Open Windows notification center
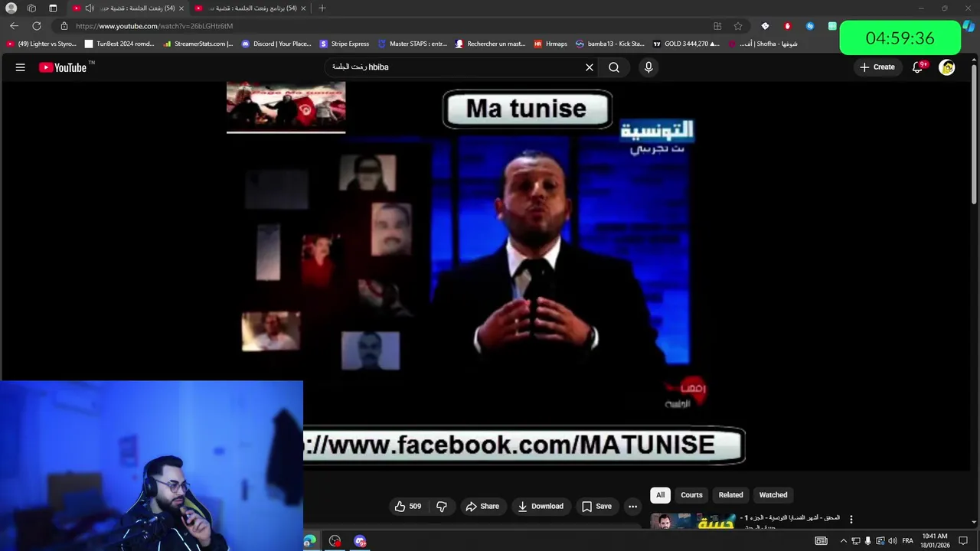 963,541
